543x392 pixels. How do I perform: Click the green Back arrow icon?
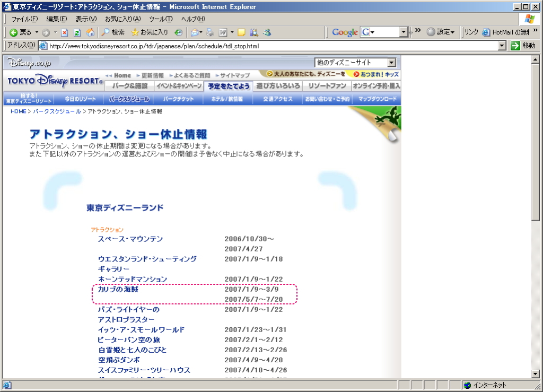[13, 32]
